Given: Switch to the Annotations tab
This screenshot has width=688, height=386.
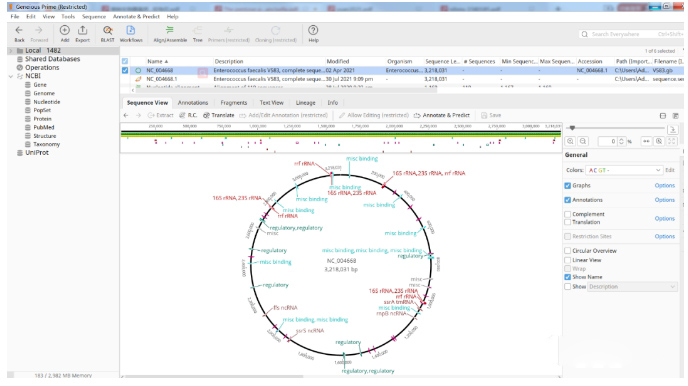Looking at the screenshot, I should pyautogui.click(x=193, y=103).
